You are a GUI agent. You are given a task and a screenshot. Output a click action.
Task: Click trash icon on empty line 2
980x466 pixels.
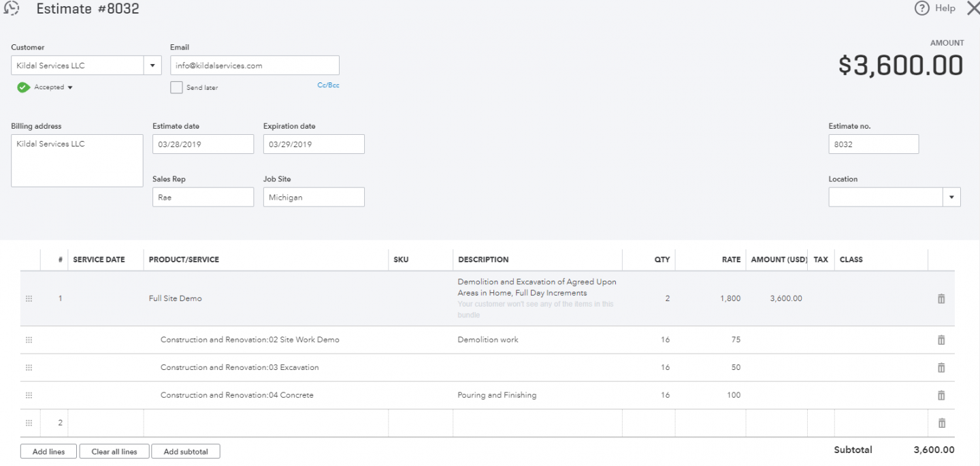point(941,423)
